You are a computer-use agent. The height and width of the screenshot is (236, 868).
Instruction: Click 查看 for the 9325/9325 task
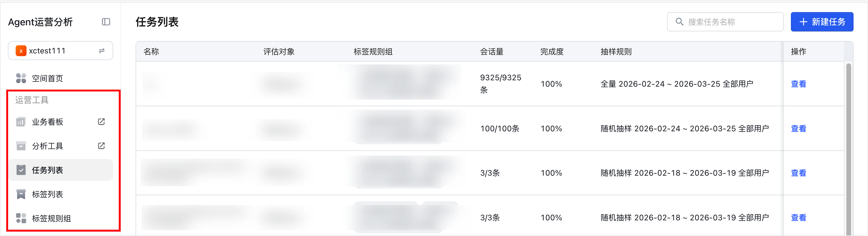798,84
